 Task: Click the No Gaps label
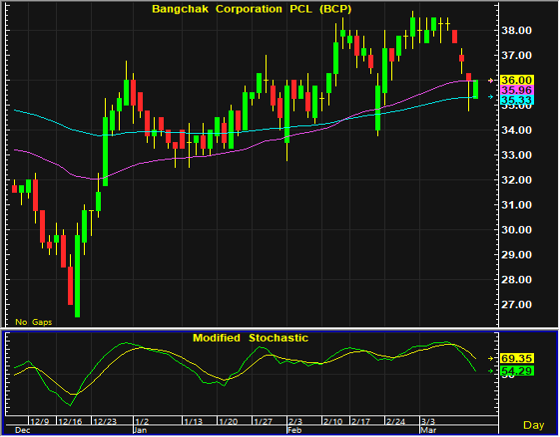pyautogui.click(x=34, y=322)
